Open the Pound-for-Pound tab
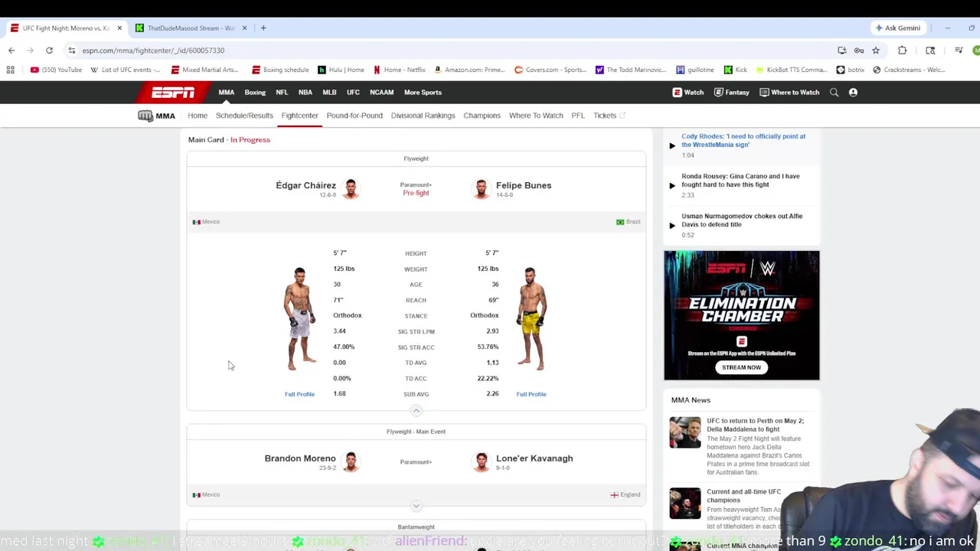 click(354, 116)
